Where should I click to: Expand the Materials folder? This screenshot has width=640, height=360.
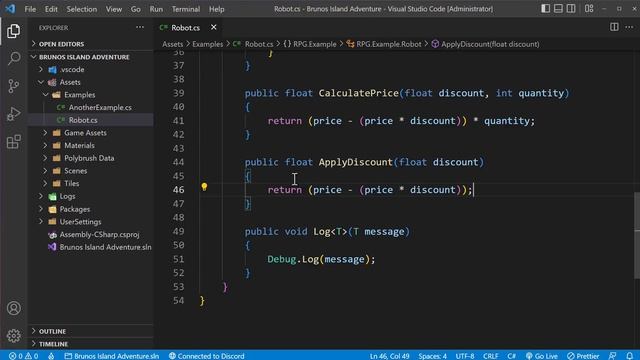pos(91,145)
